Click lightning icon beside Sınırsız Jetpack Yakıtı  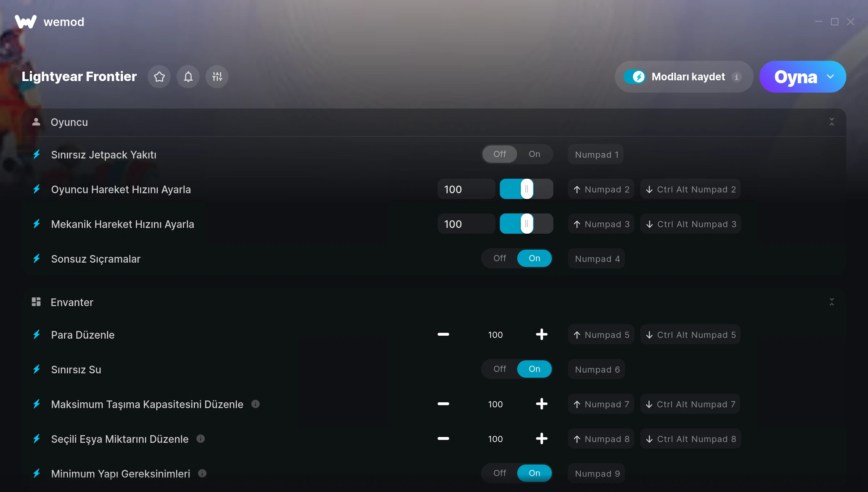(37, 154)
